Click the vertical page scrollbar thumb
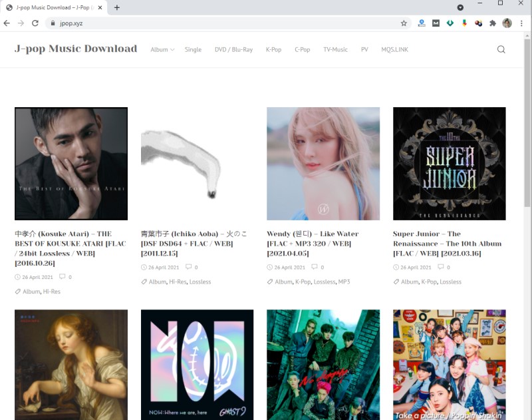 tap(527, 122)
